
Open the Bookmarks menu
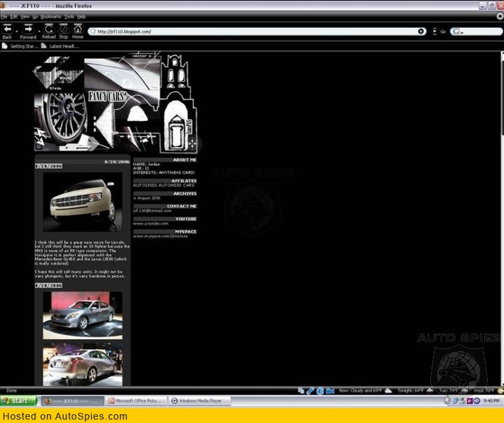coord(51,16)
